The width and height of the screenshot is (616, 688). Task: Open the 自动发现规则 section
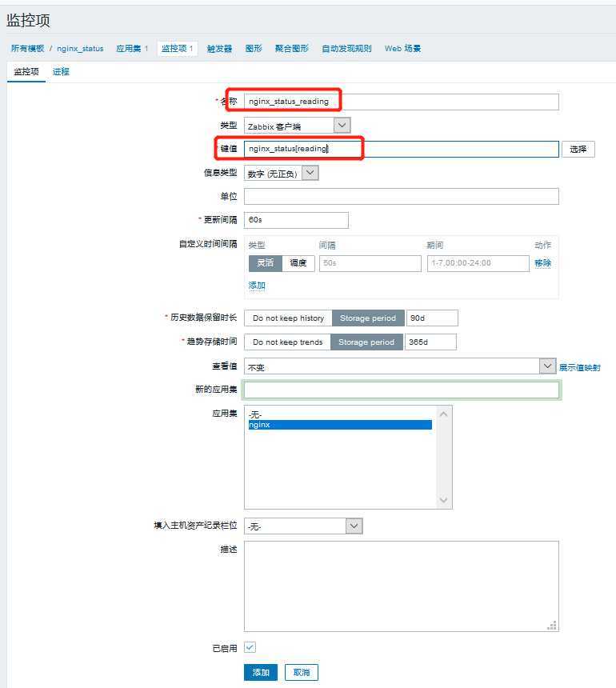point(346,48)
